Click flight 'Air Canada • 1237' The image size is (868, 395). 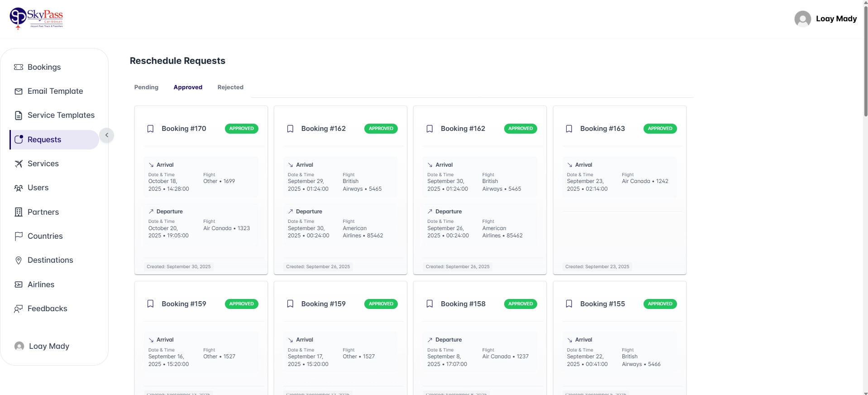click(506, 356)
